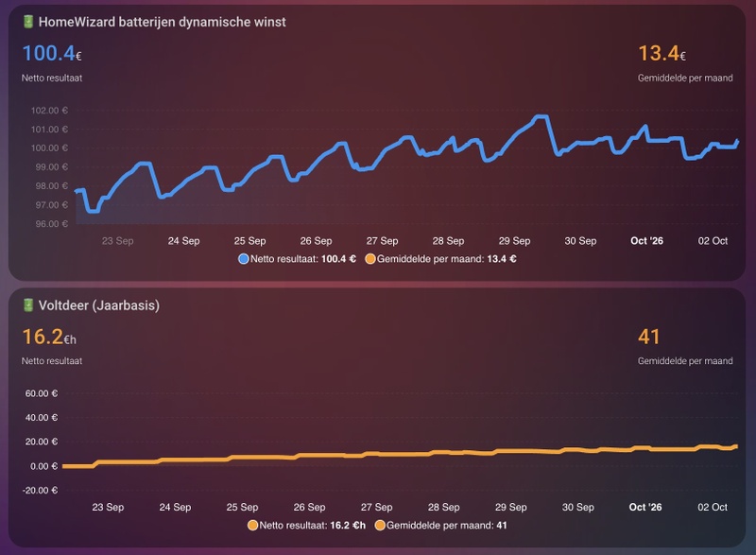Click the 29 Sep date in Voltdeer chart
The height and width of the screenshot is (555, 756).
(511, 508)
